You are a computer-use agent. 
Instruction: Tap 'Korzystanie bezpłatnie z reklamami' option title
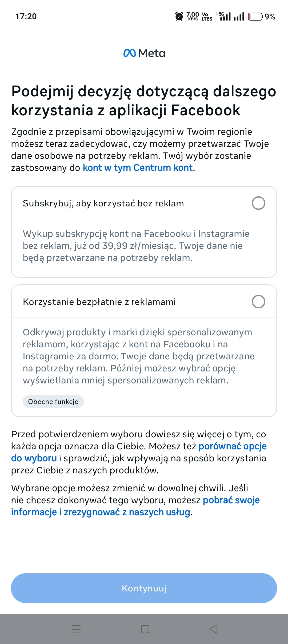pyautogui.click(x=99, y=302)
